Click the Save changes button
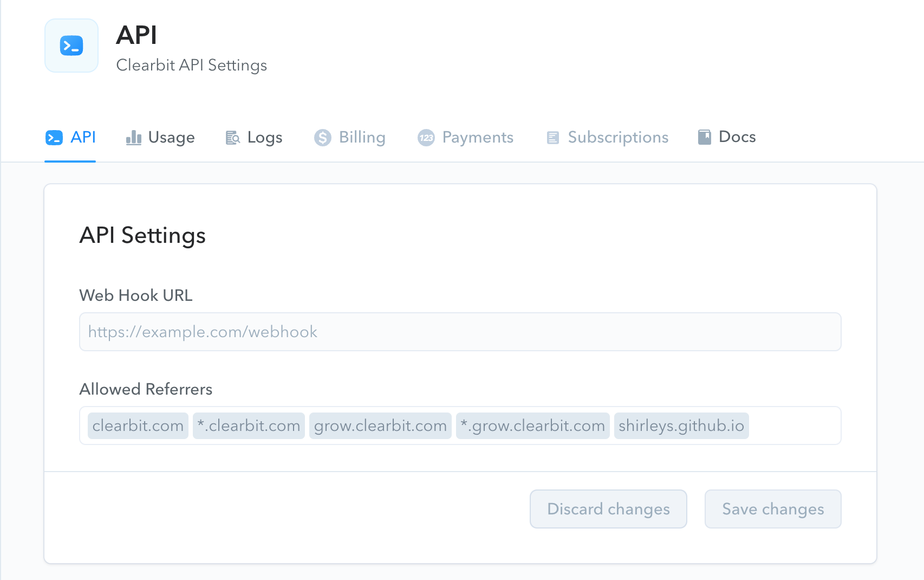Screen dimensions: 924x580 click(x=773, y=509)
